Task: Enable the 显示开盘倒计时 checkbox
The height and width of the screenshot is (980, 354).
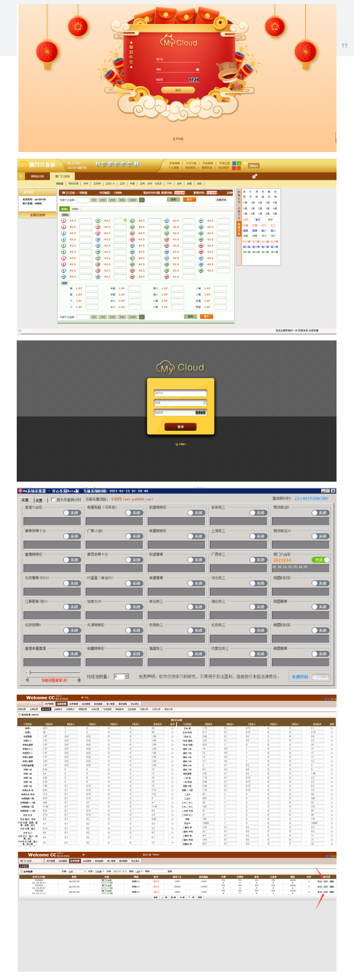Action: pos(53,499)
